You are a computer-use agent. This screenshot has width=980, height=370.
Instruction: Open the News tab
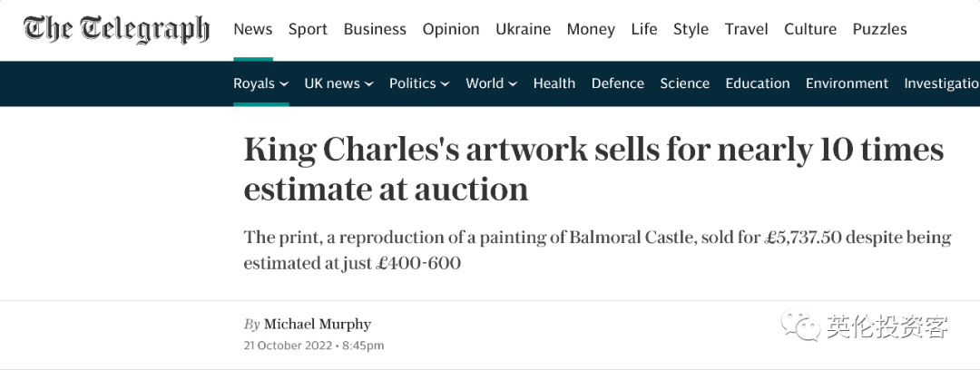pyautogui.click(x=252, y=29)
